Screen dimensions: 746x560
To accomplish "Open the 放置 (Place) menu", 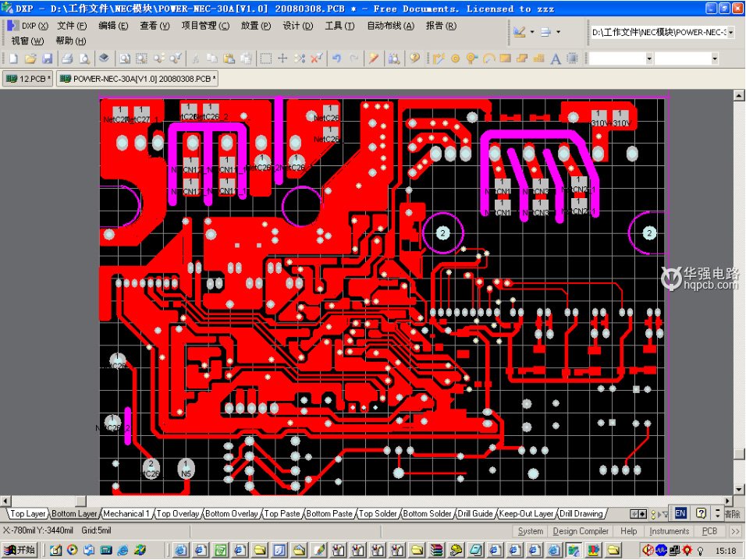I will click(x=254, y=25).
